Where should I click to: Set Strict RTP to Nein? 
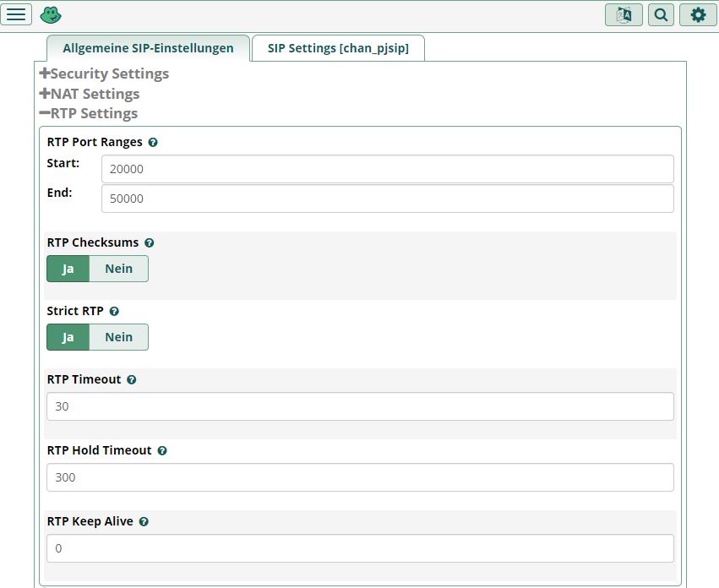[118, 337]
